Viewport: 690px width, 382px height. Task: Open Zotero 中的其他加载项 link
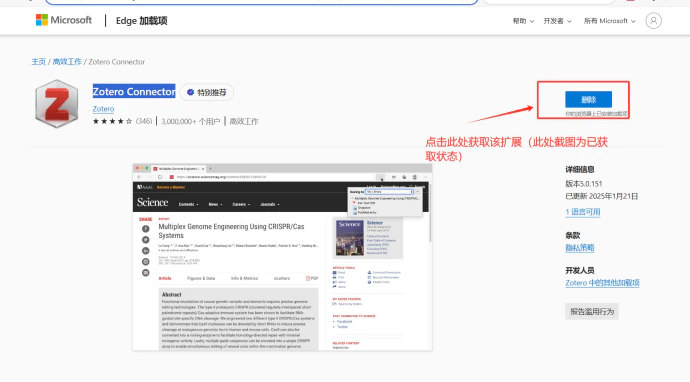tap(602, 283)
